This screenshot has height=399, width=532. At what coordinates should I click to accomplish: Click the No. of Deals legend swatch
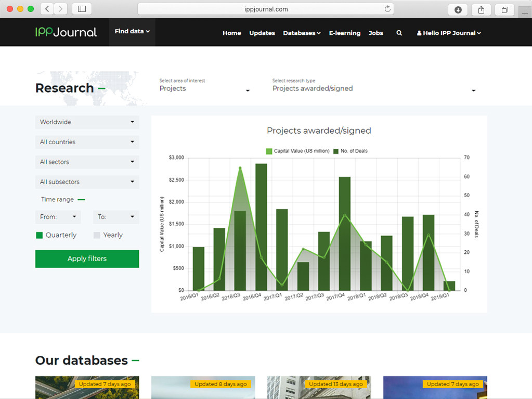(336, 151)
